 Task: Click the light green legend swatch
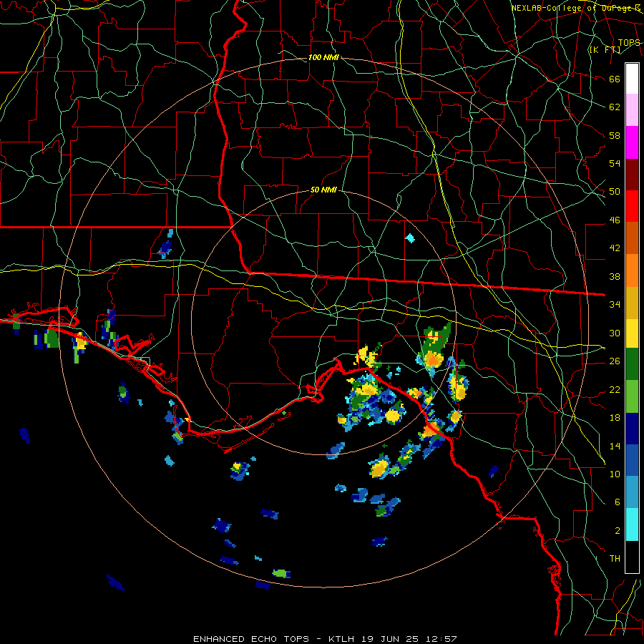[x=632, y=396]
